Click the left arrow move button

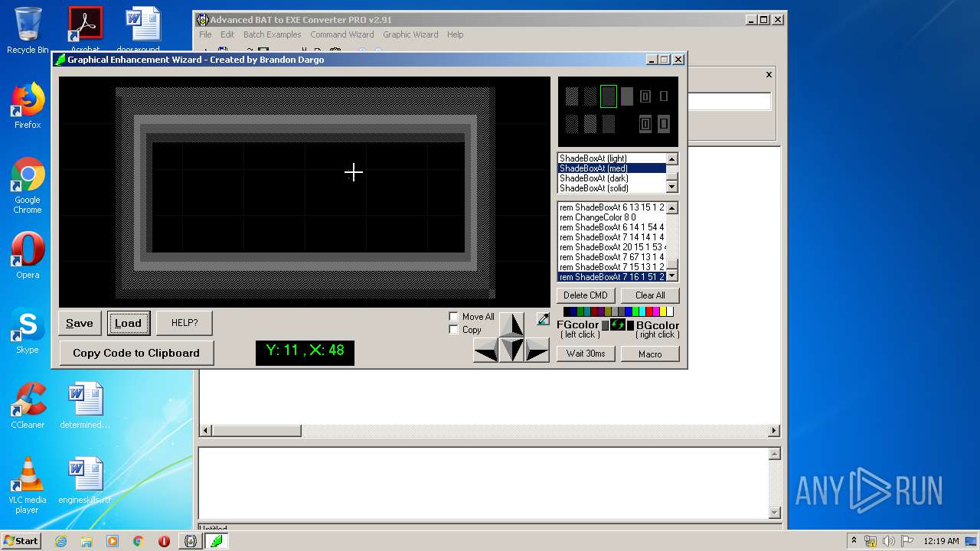(486, 350)
